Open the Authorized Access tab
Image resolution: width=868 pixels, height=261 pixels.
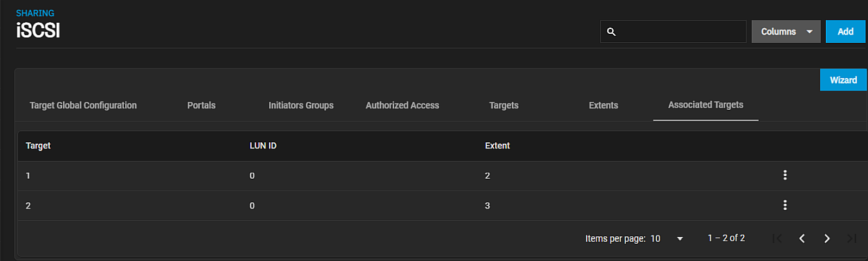point(403,106)
